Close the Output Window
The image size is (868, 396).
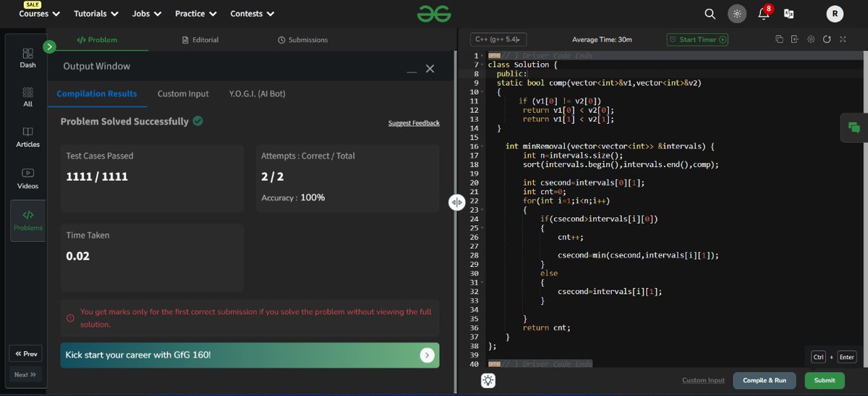tap(430, 68)
